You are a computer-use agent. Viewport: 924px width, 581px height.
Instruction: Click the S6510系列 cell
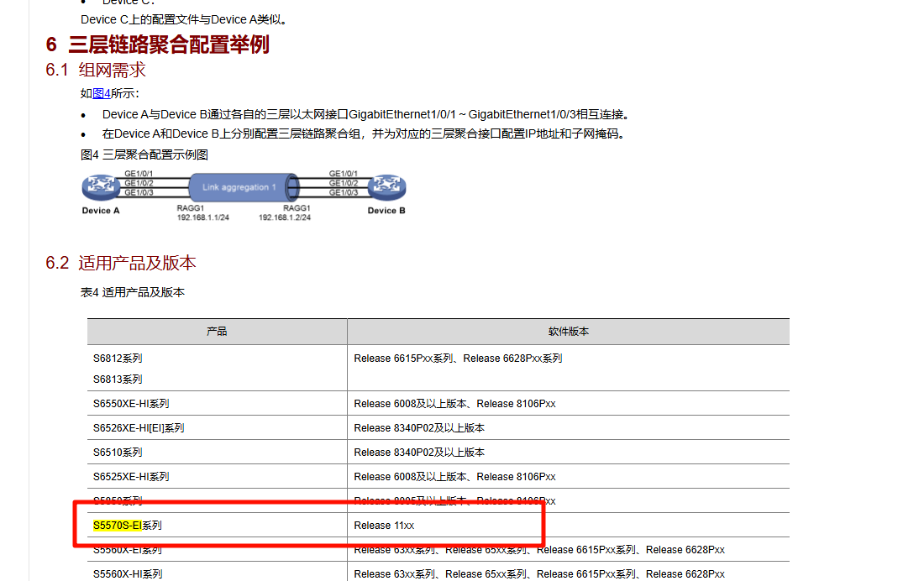(x=118, y=453)
